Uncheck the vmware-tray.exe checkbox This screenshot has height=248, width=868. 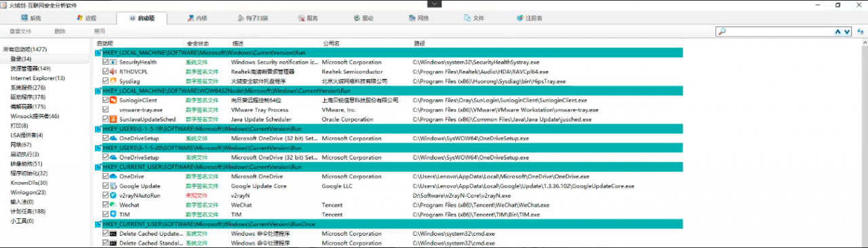(105, 109)
